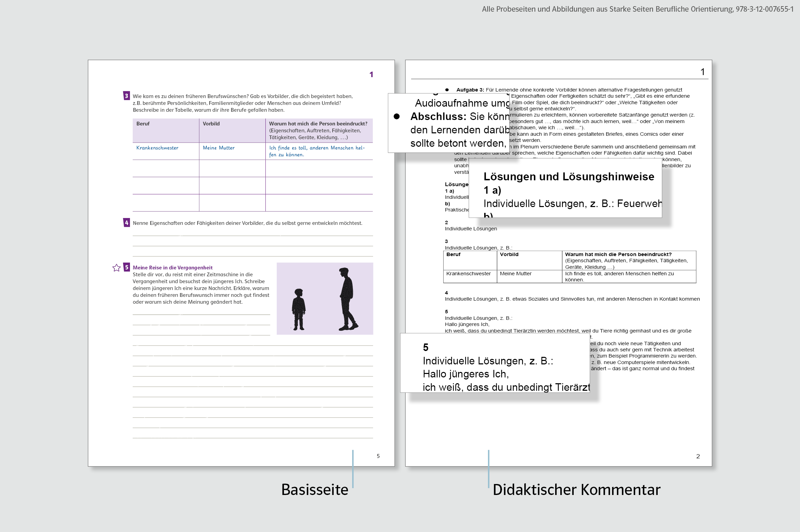Click the header line "Alle Probeseiten und Abbildungen"
800x532 pixels.
[637, 9]
